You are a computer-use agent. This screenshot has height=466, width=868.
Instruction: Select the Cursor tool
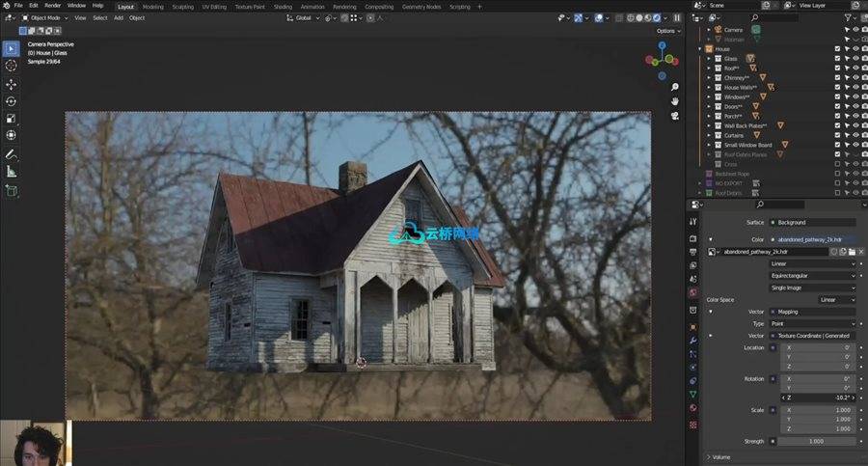11,66
